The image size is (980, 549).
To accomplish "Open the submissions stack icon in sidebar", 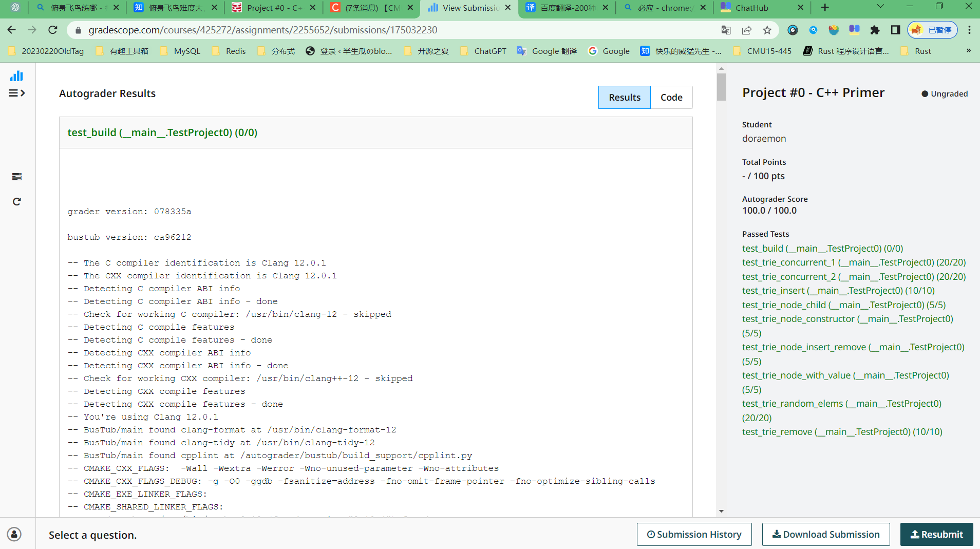I will 16,176.
